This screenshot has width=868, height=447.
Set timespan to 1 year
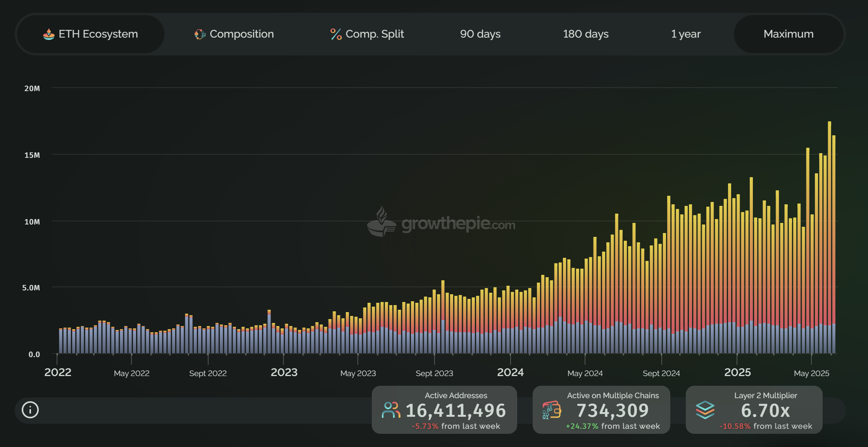[685, 34]
